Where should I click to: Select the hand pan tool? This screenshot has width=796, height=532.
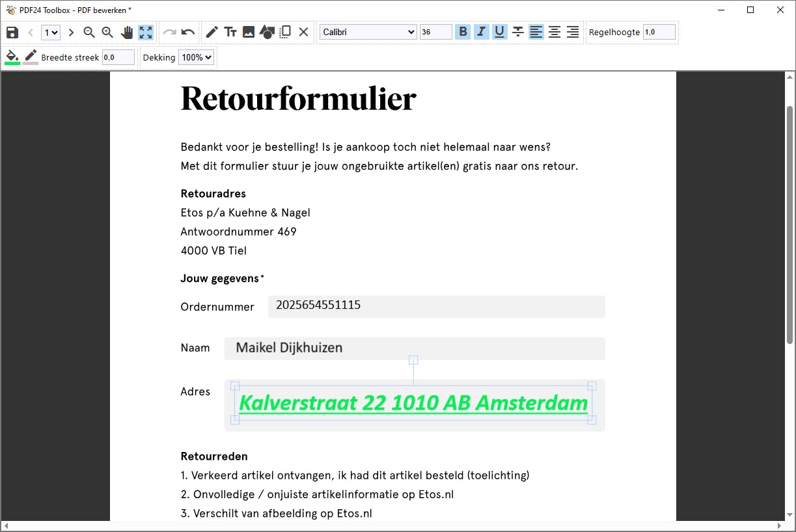[x=127, y=32]
